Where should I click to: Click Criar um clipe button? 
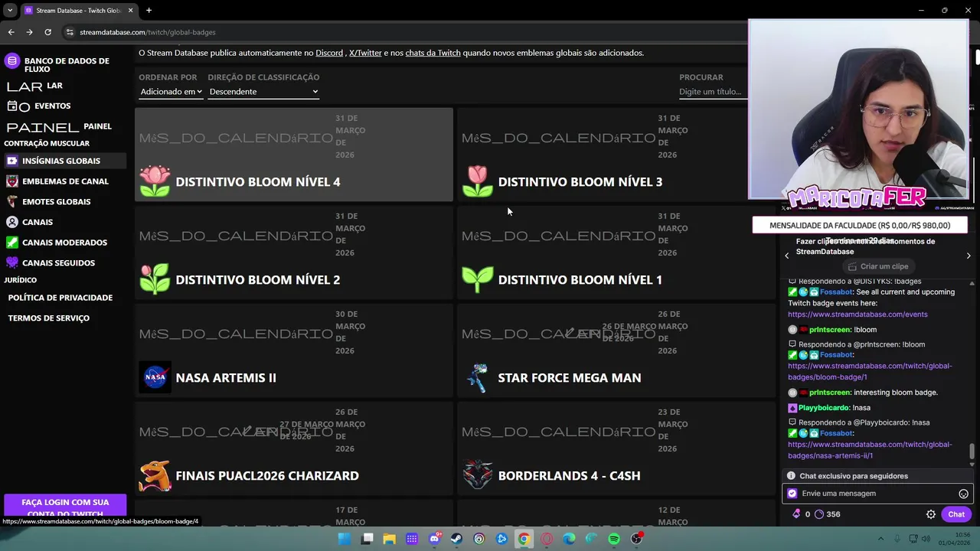coord(877,266)
